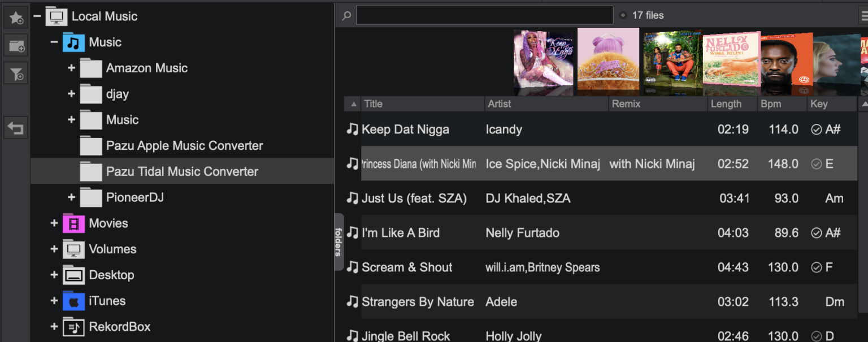Click the Movies film icon
The width and height of the screenshot is (868, 342).
[x=73, y=223]
